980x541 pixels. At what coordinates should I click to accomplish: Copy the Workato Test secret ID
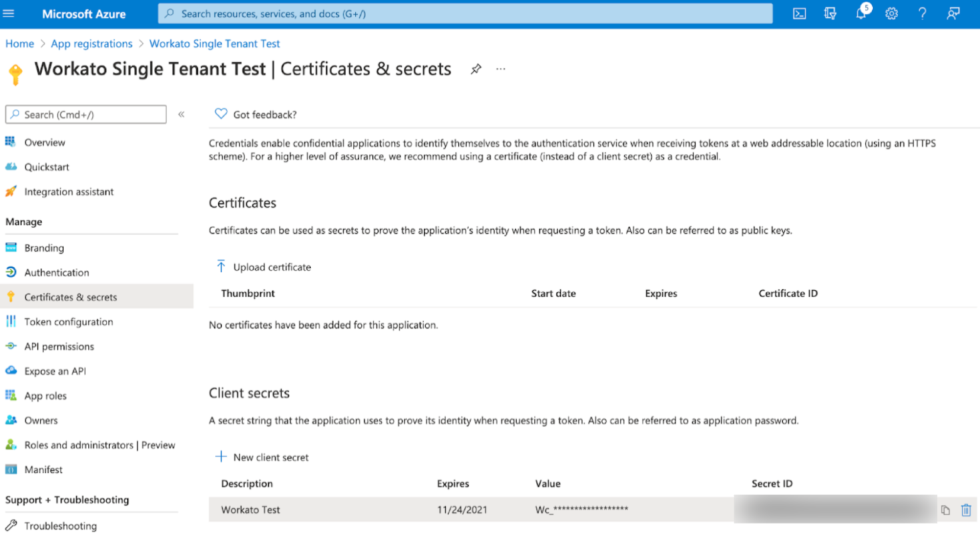(945, 510)
